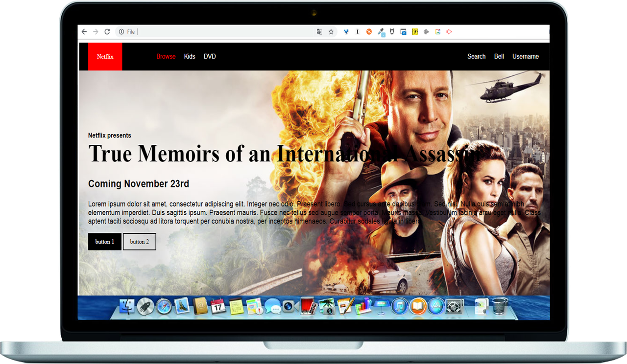This screenshot has width=627, height=364.
Task: Click the outlined button 2
Action: point(140,242)
